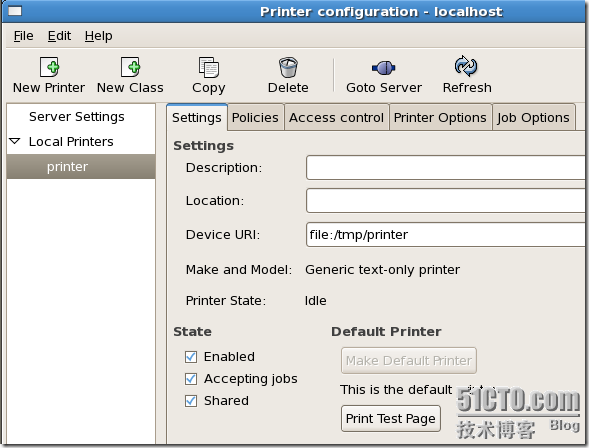Click the Delete trash icon
Screen dimensions: 589x448
288,67
